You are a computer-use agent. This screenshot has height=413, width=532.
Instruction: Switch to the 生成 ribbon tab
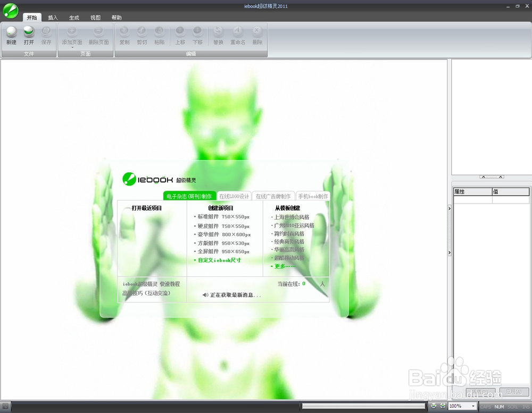tap(74, 18)
